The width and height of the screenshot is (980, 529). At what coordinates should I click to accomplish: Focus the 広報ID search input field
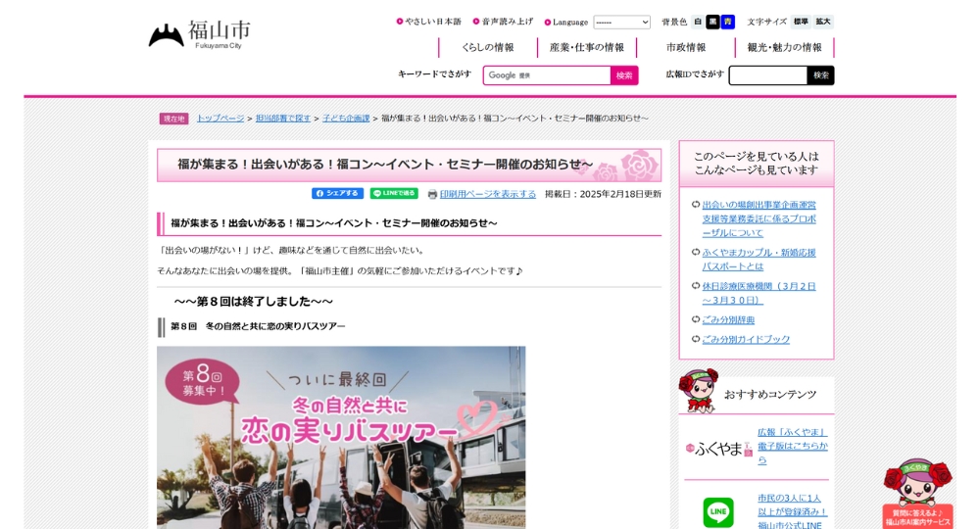point(768,75)
